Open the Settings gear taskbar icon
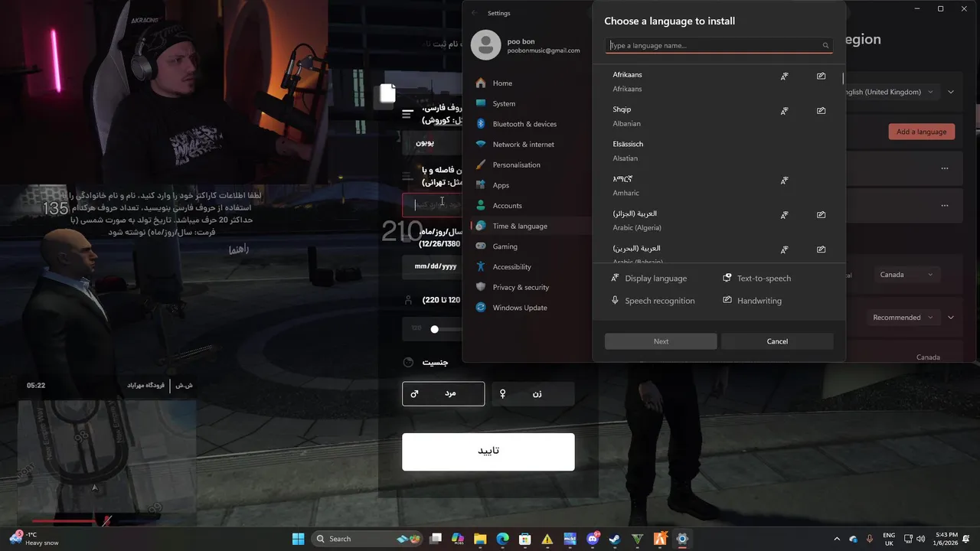This screenshot has width=980, height=551. click(x=682, y=539)
